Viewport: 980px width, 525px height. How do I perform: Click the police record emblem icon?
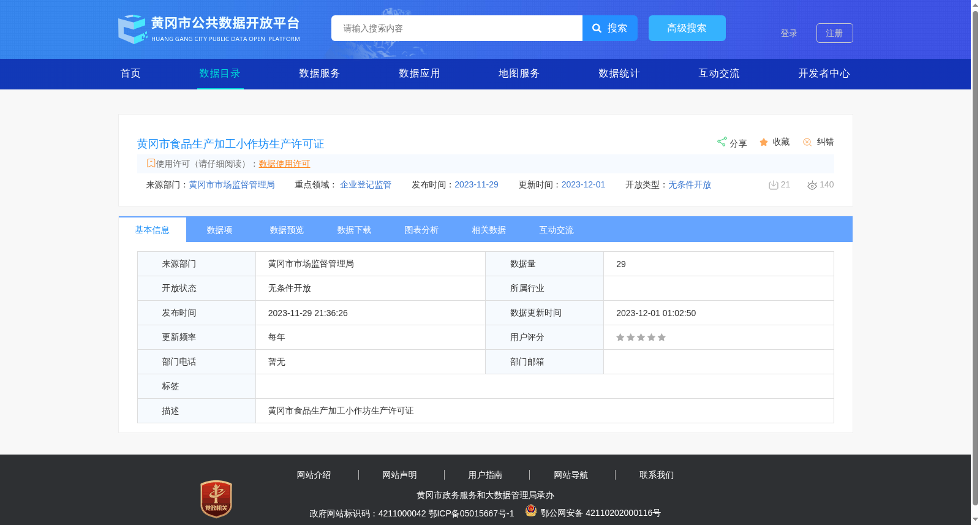point(531,510)
